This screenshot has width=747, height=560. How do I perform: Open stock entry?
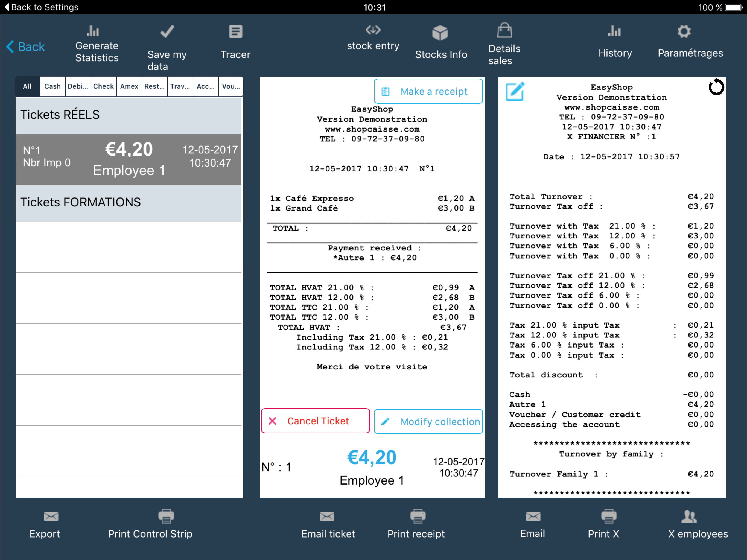pyautogui.click(x=373, y=38)
